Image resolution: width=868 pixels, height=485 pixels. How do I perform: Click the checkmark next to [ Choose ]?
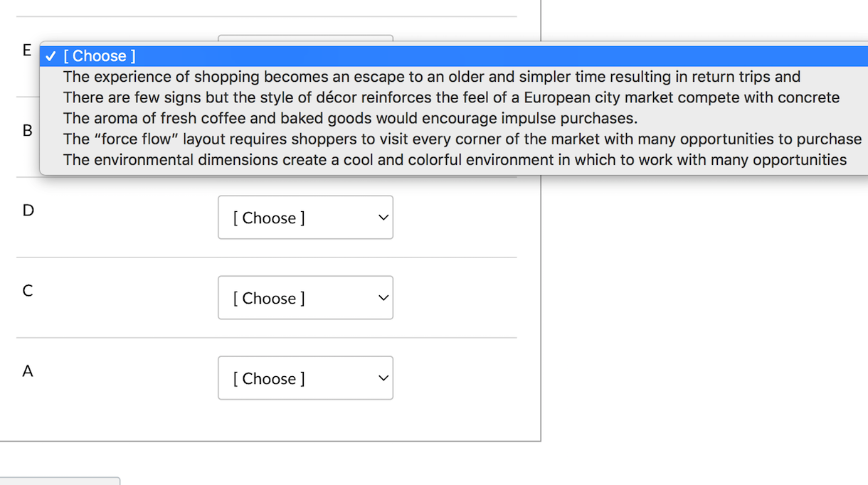click(50, 55)
